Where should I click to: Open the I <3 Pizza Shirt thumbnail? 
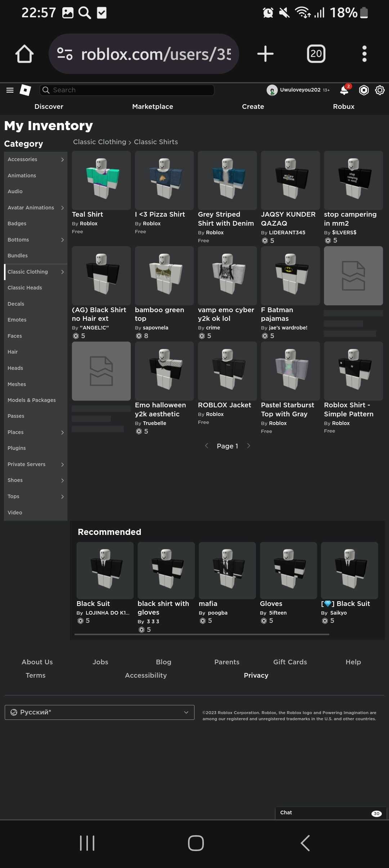tap(164, 180)
